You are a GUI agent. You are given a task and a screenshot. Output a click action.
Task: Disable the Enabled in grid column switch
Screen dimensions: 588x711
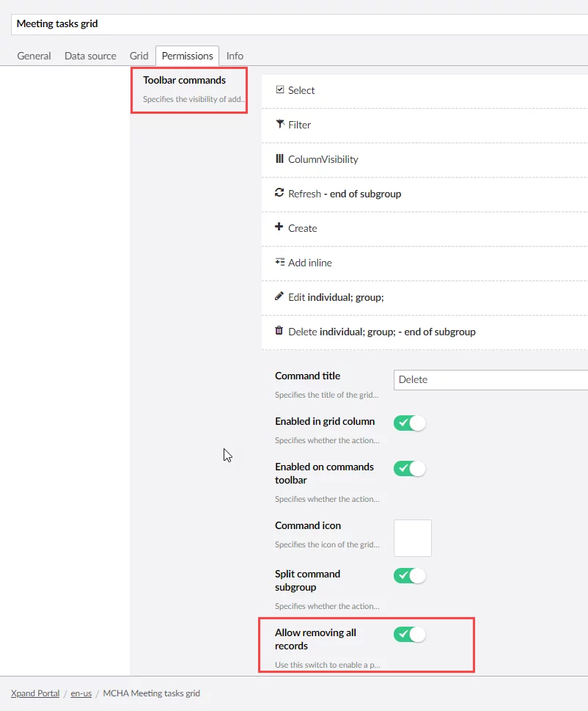410,423
